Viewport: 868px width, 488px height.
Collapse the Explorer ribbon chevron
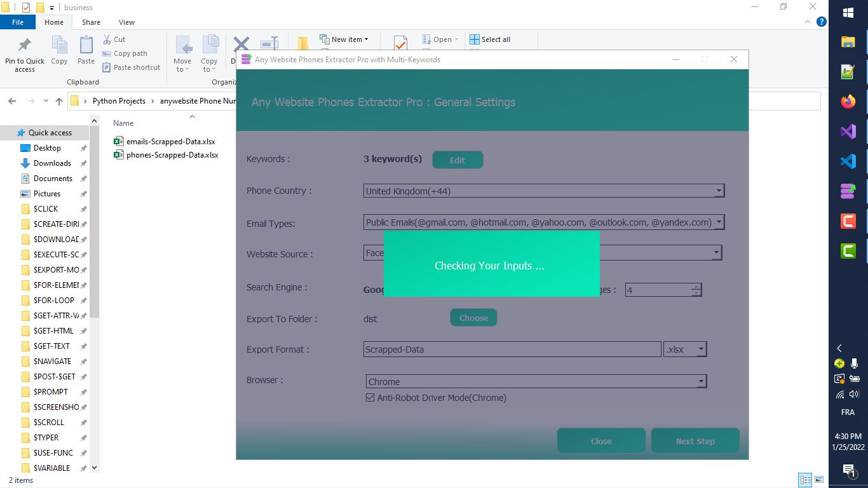pyautogui.click(x=808, y=22)
